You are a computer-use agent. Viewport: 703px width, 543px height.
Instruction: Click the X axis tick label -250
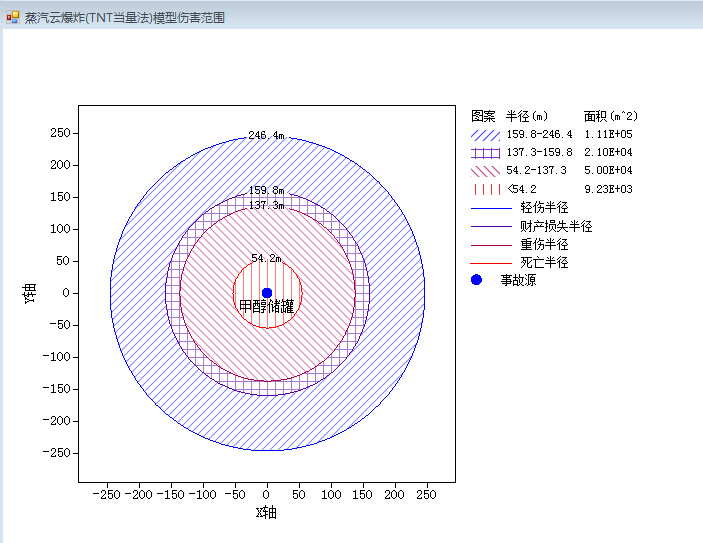coord(107,495)
